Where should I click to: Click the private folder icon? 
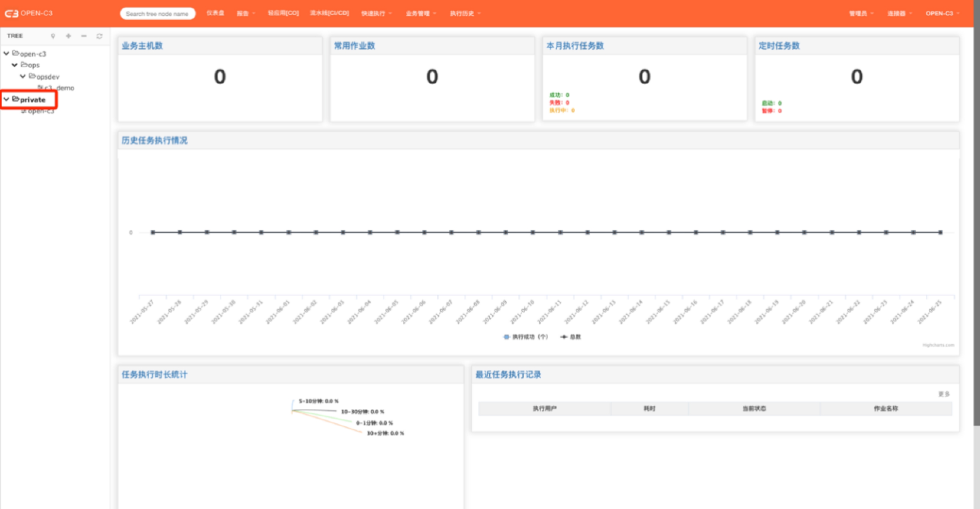pos(16,99)
